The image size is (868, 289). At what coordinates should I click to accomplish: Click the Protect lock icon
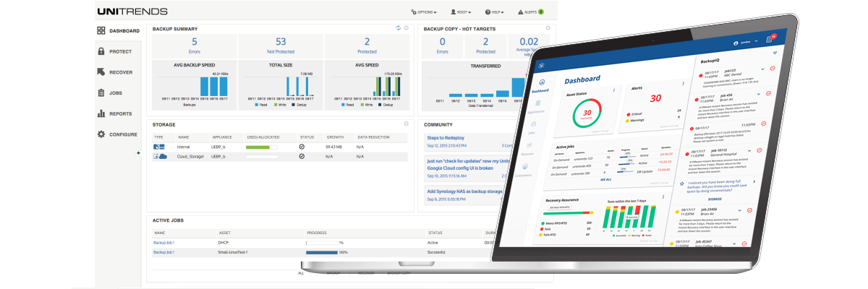click(x=102, y=52)
